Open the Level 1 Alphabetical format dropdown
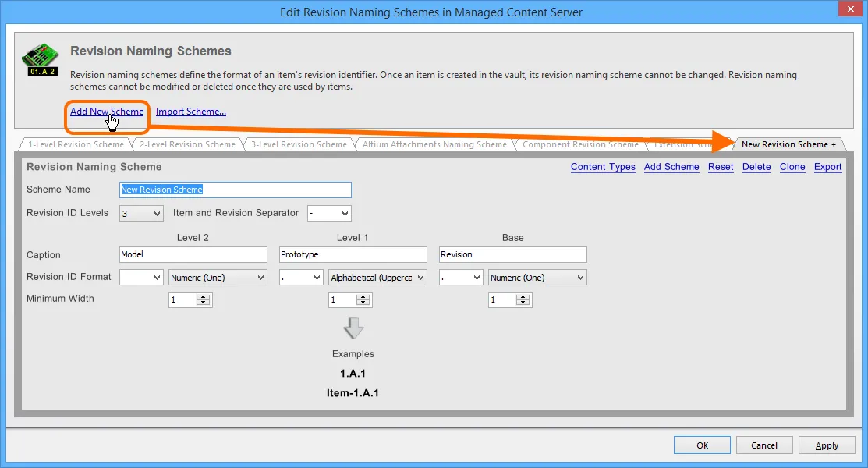The image size is (868, 468). [377, 278]
